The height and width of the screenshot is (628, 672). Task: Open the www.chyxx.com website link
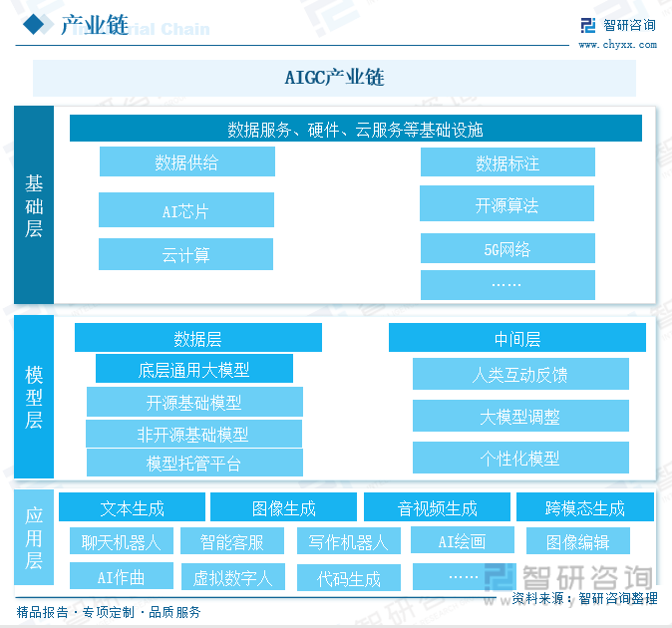[616, 44]
